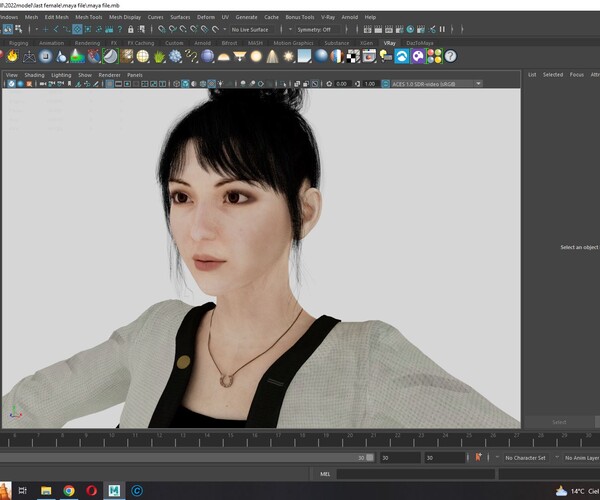Click the viewport gamma field showing 1.00
This screenshot has width=600, height=500.
tap(370, 84)
